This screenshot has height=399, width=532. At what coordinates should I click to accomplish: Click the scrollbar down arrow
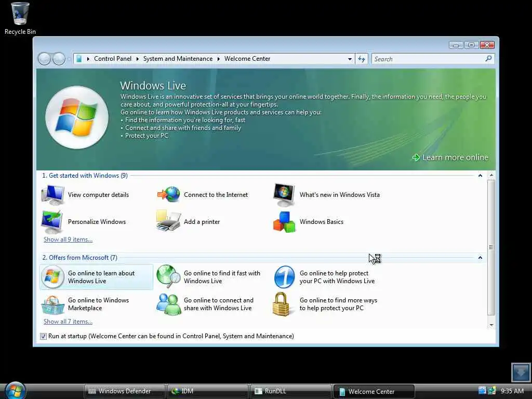[491, 325]
